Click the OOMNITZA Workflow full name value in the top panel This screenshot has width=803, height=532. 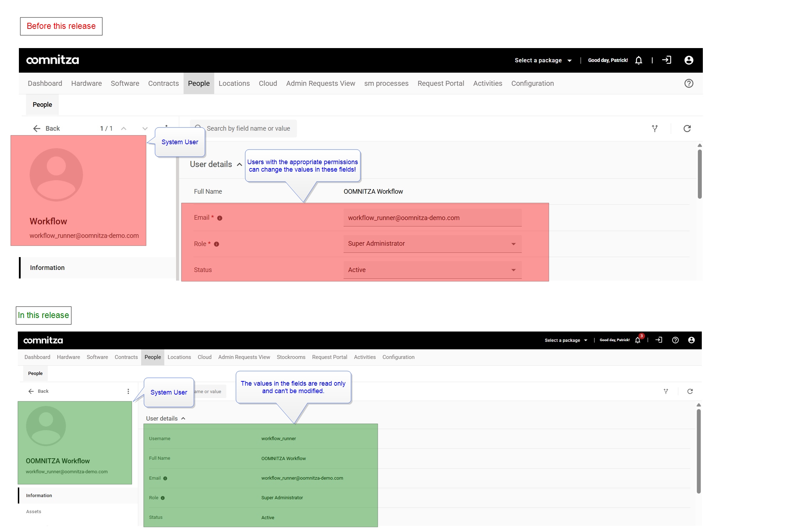(373, 192)
